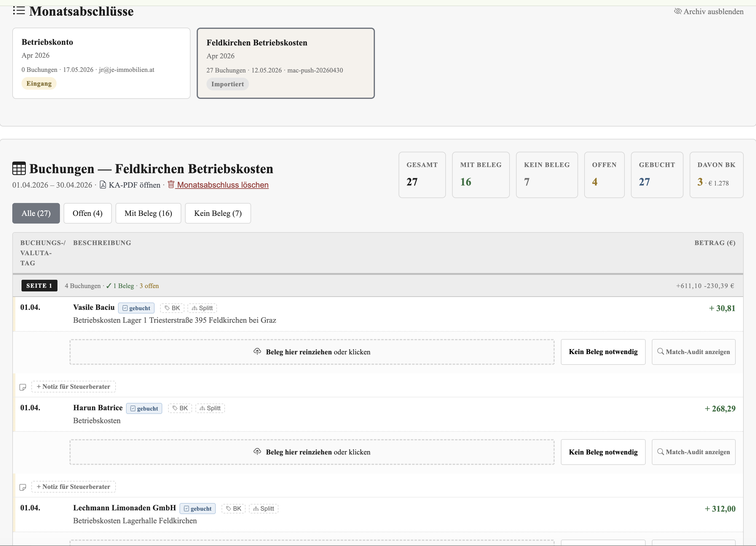Click the Importiert status badge
This screenshot has height=546, width=756.
point(228,84)
